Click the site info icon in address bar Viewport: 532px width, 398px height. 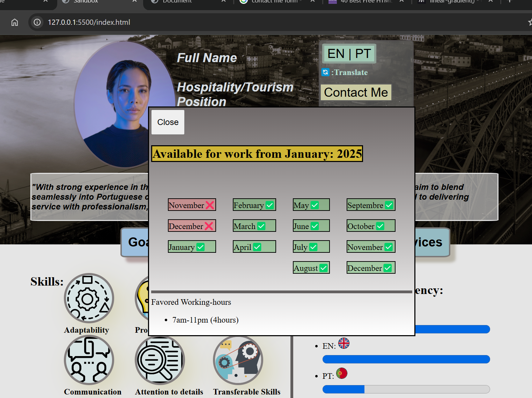37,22
